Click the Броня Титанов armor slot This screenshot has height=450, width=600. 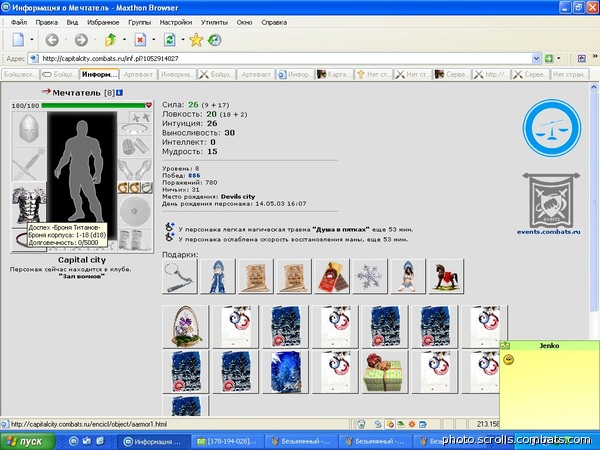pos(29,204)
